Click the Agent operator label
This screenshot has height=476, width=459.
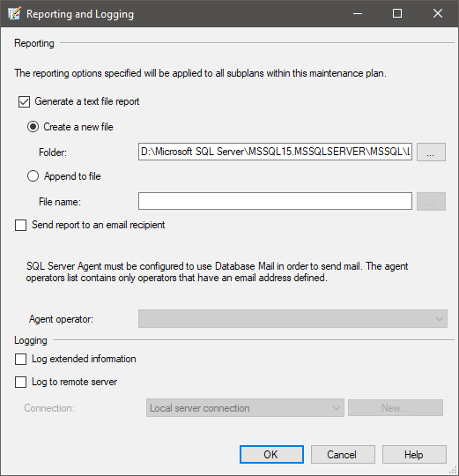tap(61, 319)
